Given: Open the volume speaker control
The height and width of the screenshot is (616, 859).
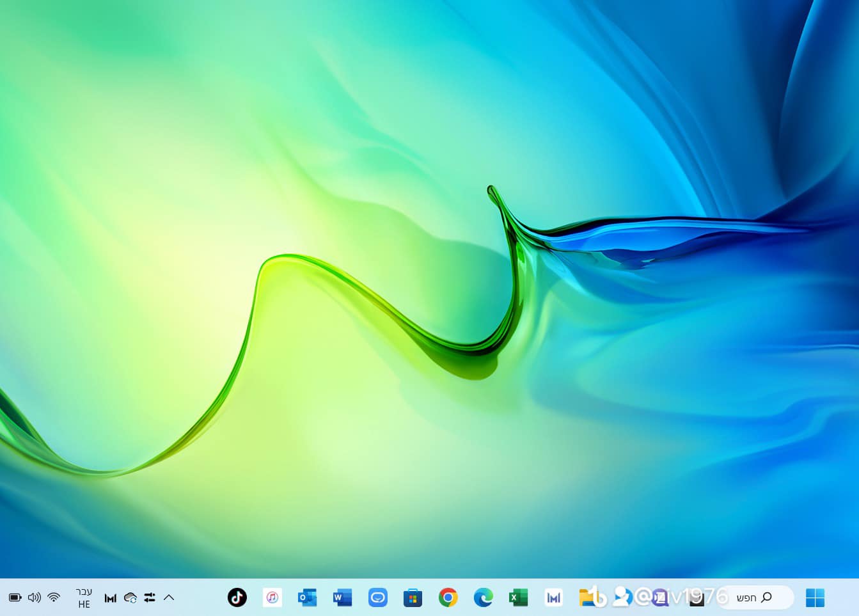Looking at the screenshot, I should (35, 597).
